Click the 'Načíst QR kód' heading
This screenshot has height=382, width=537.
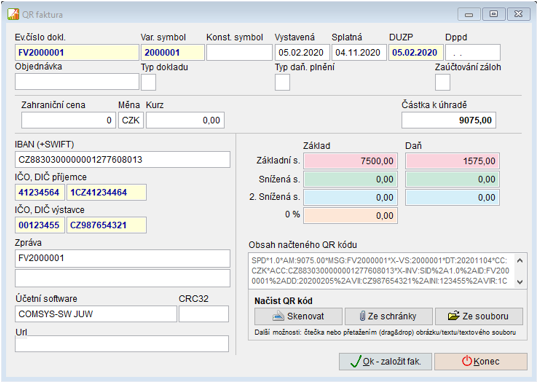[283, 301]
